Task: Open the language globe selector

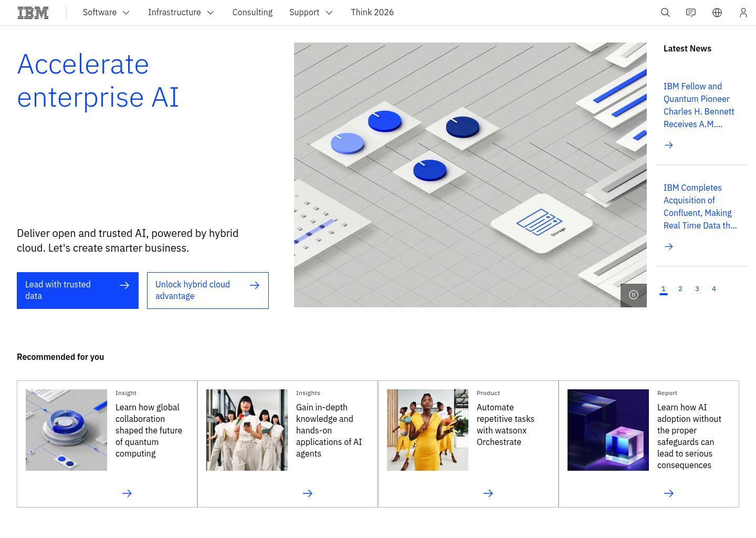Action: click(x=717, y=12)
